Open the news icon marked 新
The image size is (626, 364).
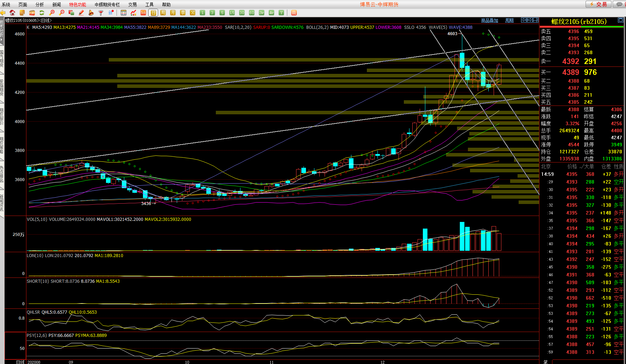111,13
